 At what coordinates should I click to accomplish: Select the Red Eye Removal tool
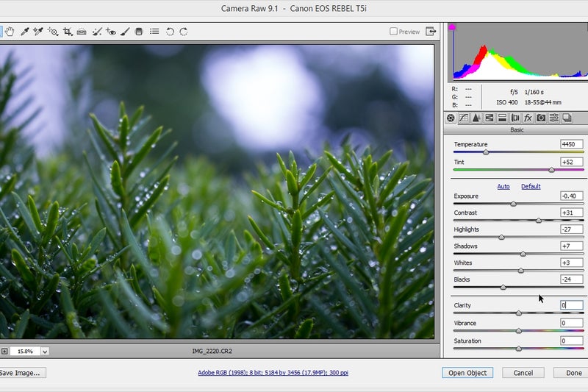pyautogui.click(x=111, y=32)
